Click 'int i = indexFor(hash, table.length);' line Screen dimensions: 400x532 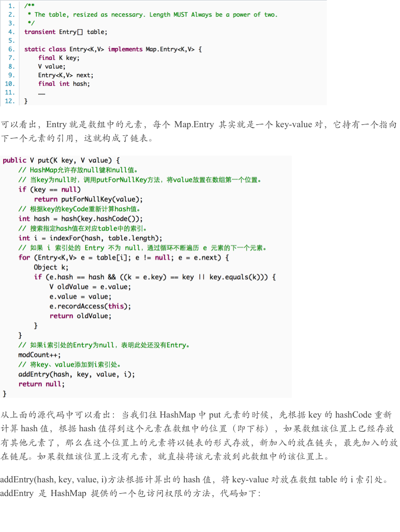point(90,238)
